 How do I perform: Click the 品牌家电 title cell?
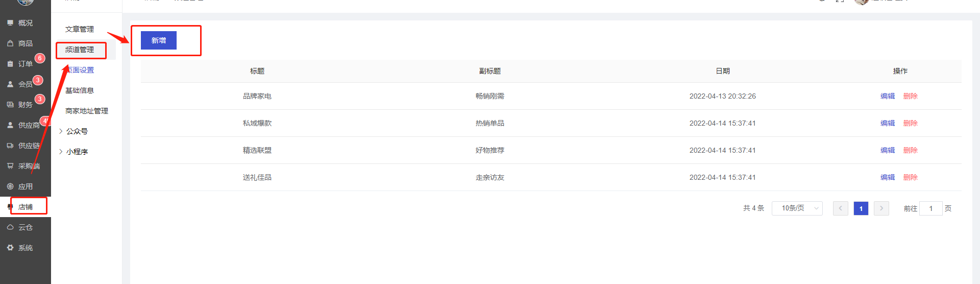pyautogui.click(x=257, y=96)
